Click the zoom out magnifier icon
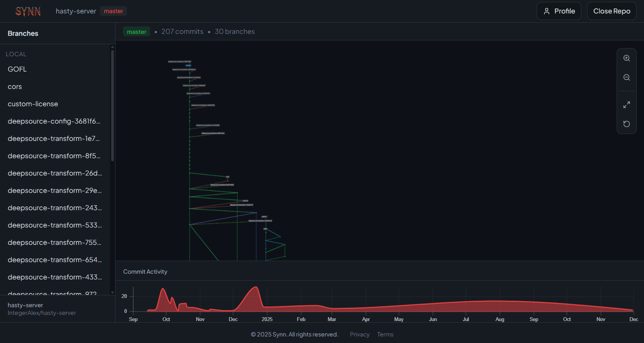Viewport: 644px width, 343px height. coord(626,78)
